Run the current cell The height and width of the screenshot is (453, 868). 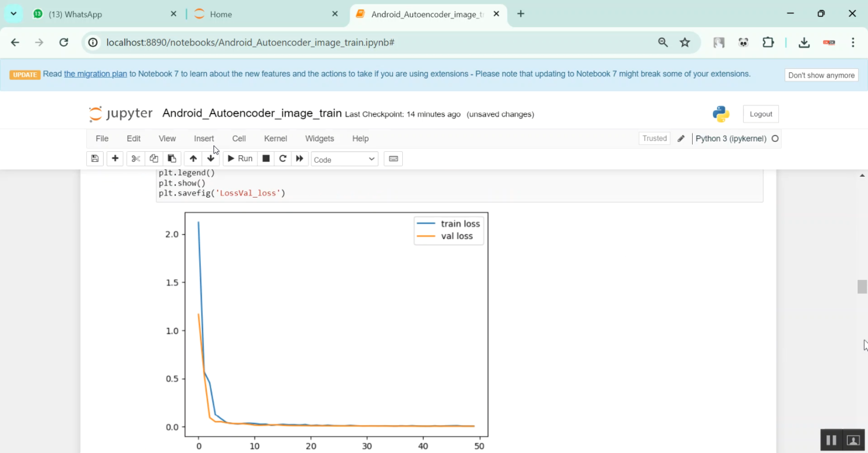coord(240,159)
